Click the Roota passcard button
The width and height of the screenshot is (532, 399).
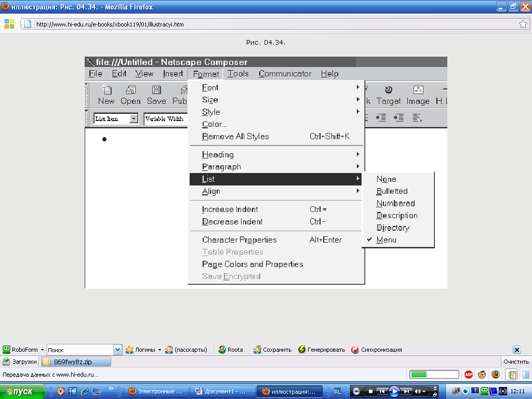pyautogui.click(x=230, y=350)
